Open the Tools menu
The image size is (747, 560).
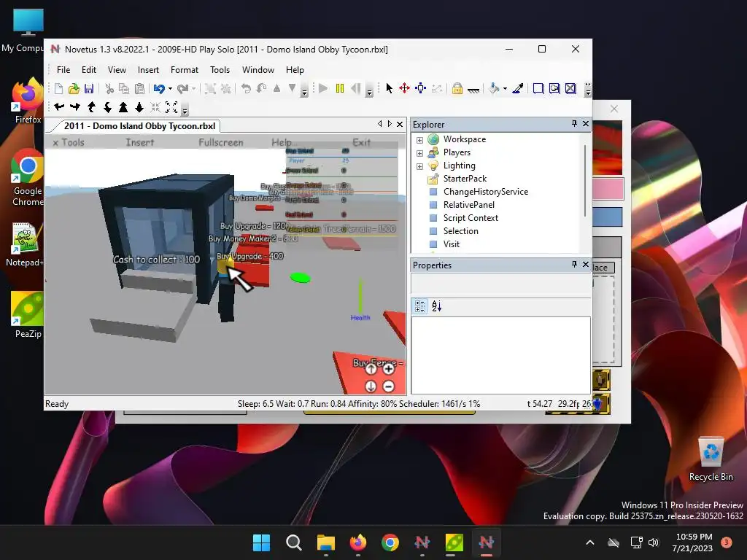tap(220, 70)
